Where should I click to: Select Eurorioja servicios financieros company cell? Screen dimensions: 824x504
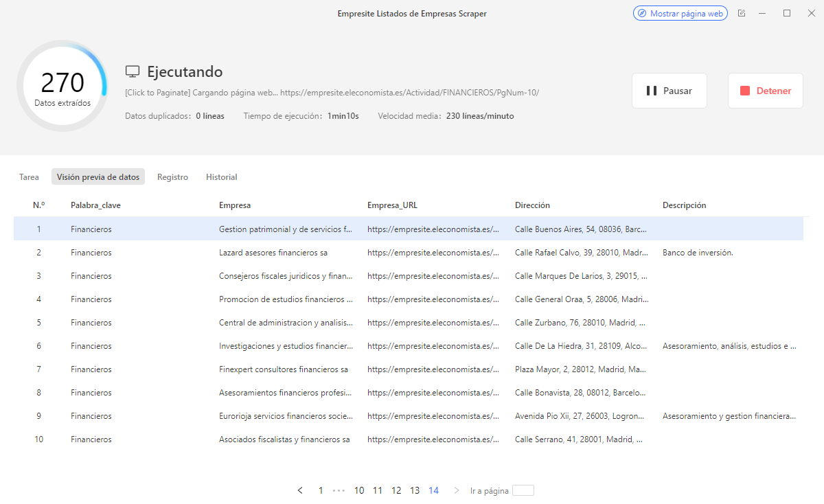point(286,416)
